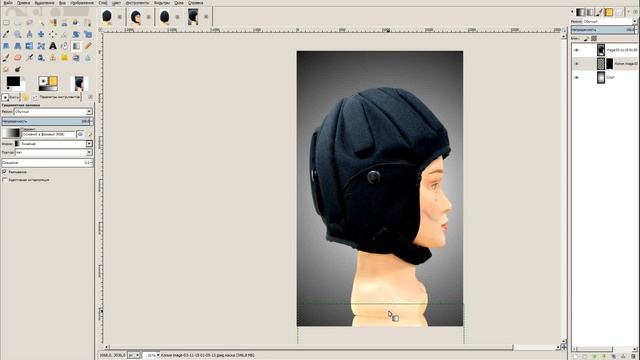This screenshot has height=360, width=640.
Task: Click the Смещение offset slider
Action: pos(47,162)
